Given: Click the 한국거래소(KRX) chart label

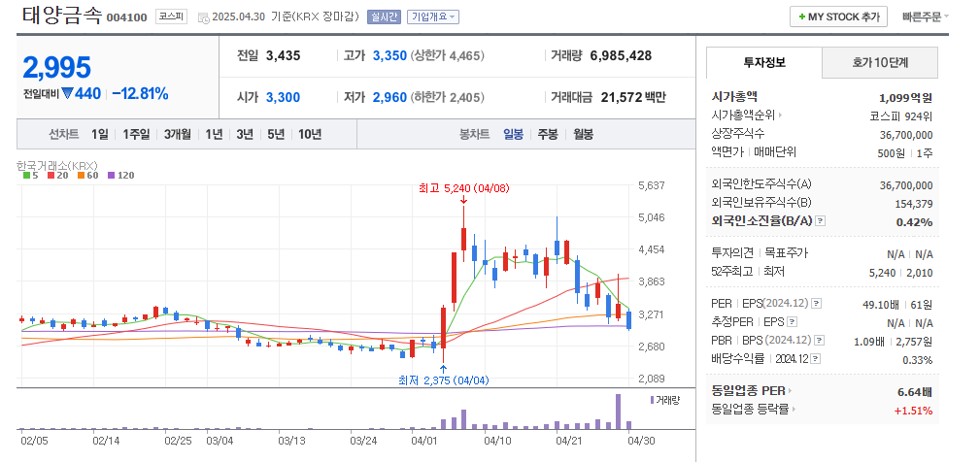Looking at the screenshot, I should [x=57, y=165].
